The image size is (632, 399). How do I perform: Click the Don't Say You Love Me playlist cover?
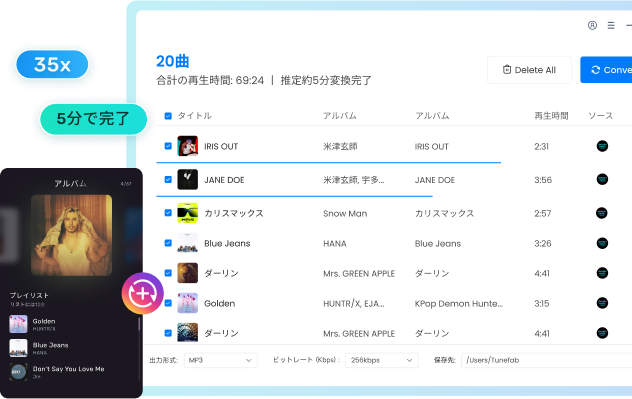click(19, 372)
